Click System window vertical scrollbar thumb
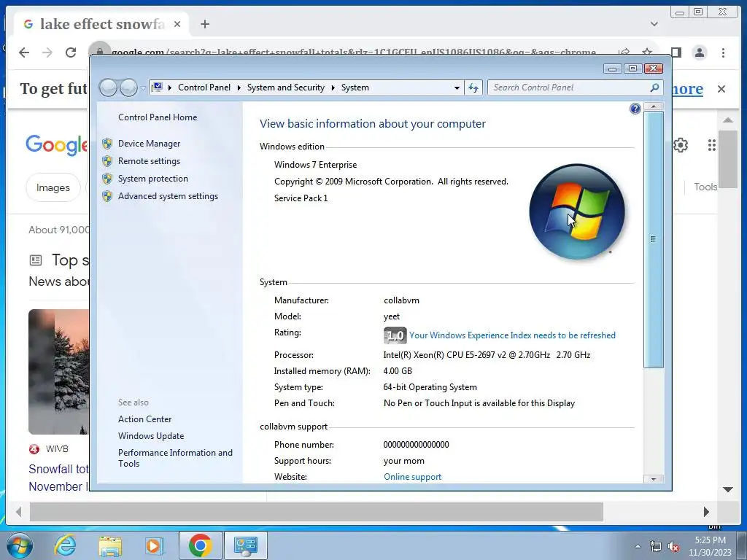Image resolution: width=747 pixels, height=560 pixels. pos(653,239)
